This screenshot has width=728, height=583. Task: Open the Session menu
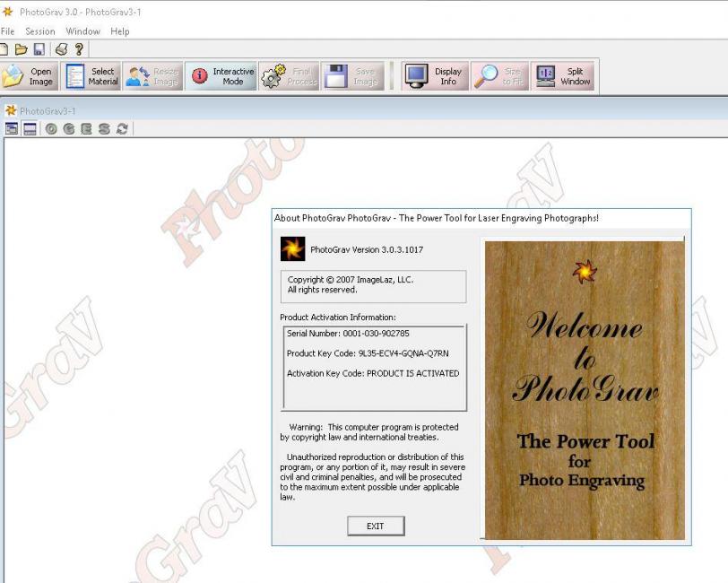(40, 31)
